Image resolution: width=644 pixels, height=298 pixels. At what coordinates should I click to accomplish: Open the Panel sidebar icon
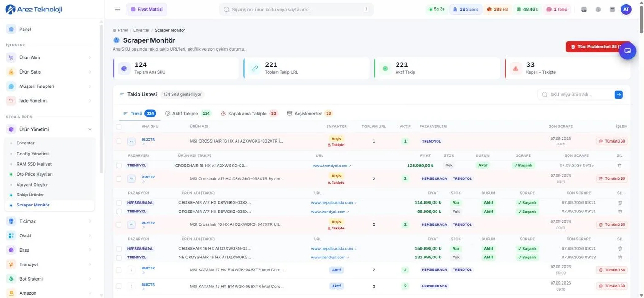pyautogui.click(x=11, y=29)
